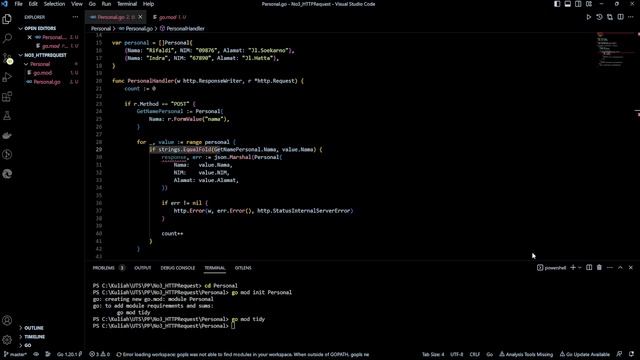Screen dimensions: 640x360
Task: Run the Go file with play icon
Action: click(x=589, y=17)
